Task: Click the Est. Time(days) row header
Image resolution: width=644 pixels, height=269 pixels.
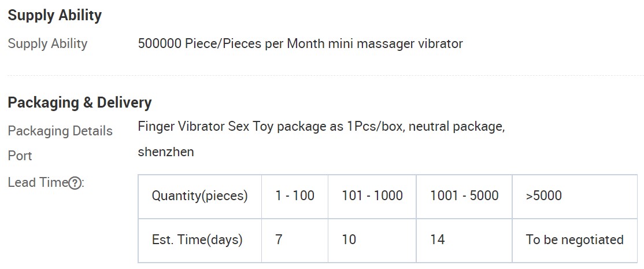Action: (x=199, y=240)
